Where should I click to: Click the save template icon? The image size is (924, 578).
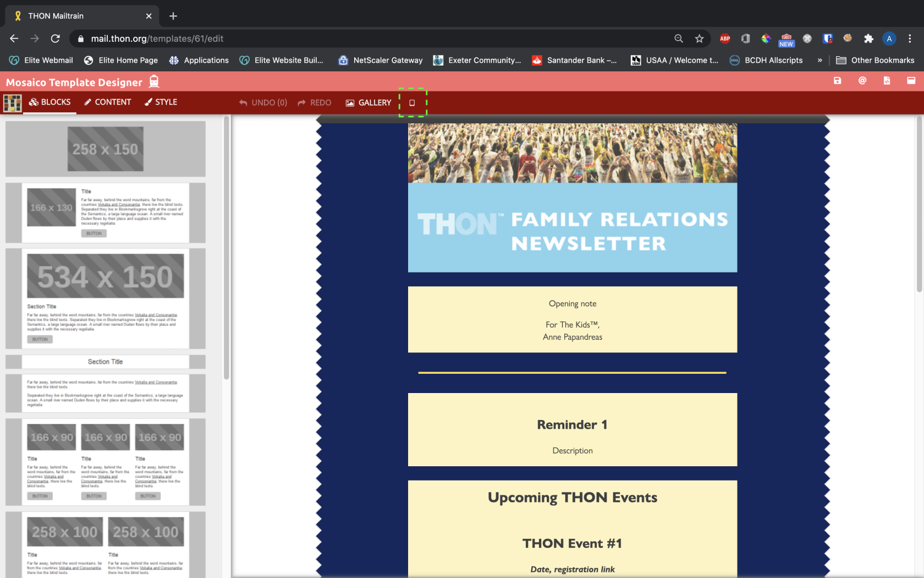[837, 81]
